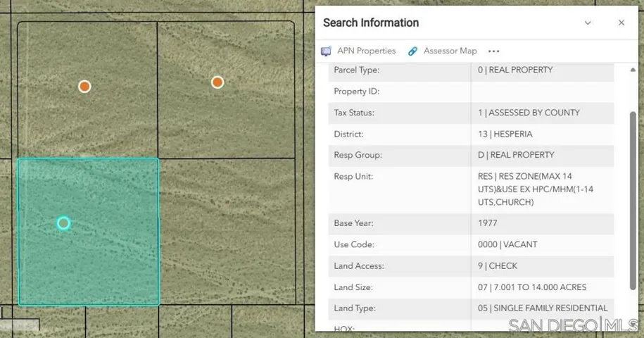Screen dimensions: 644x338
Task: Select the District value 13 | HESPERIA
Action: (505, 134)
